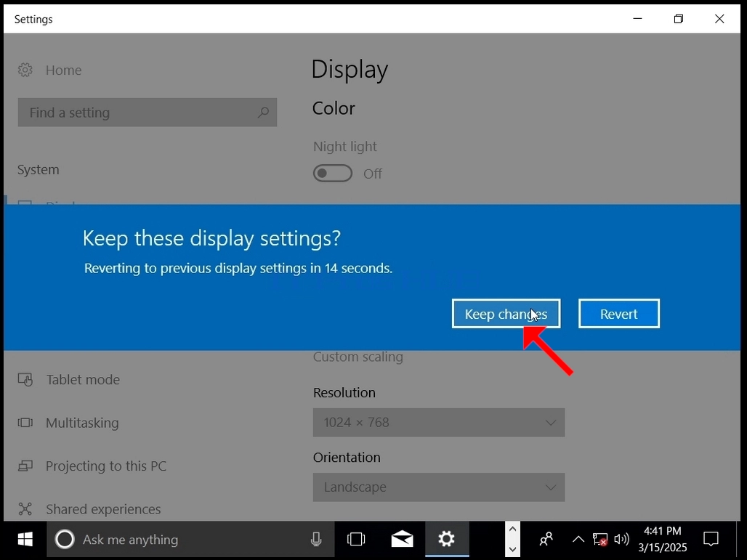747x560 pixels.
Task: Minimize the Settings window
Action: [x=637, y=19]
